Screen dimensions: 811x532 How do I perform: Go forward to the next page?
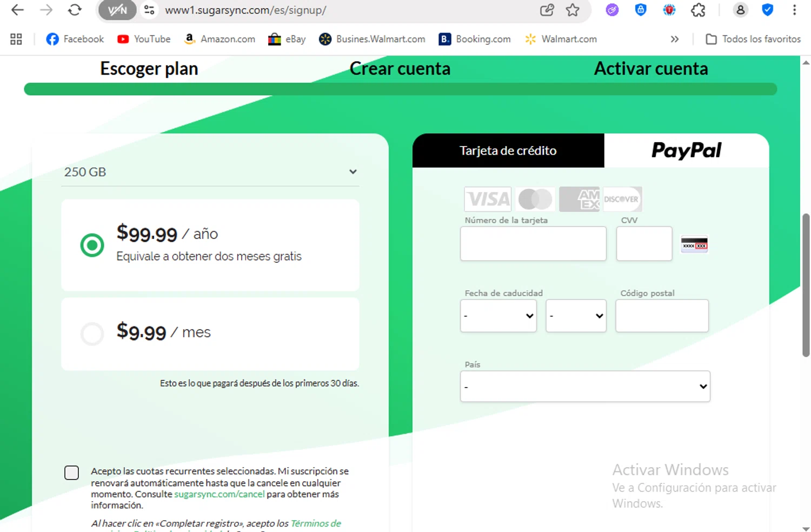[46, 10]
